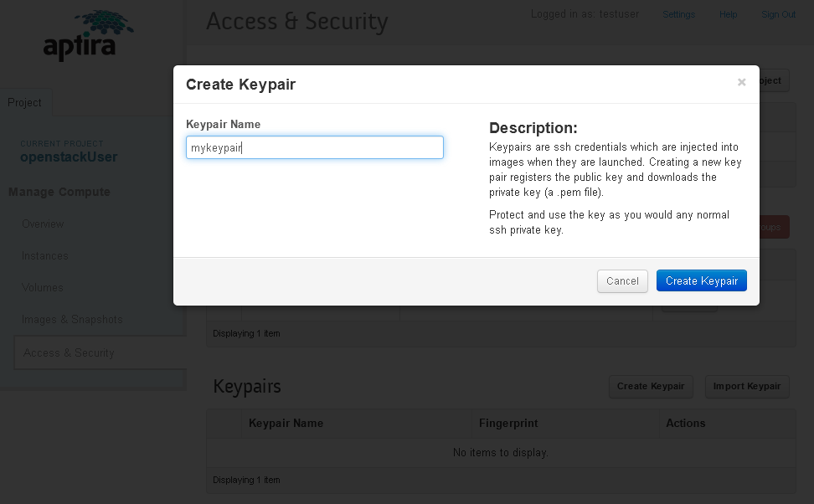
Task: Click the aptira logo
Action: 88,35
